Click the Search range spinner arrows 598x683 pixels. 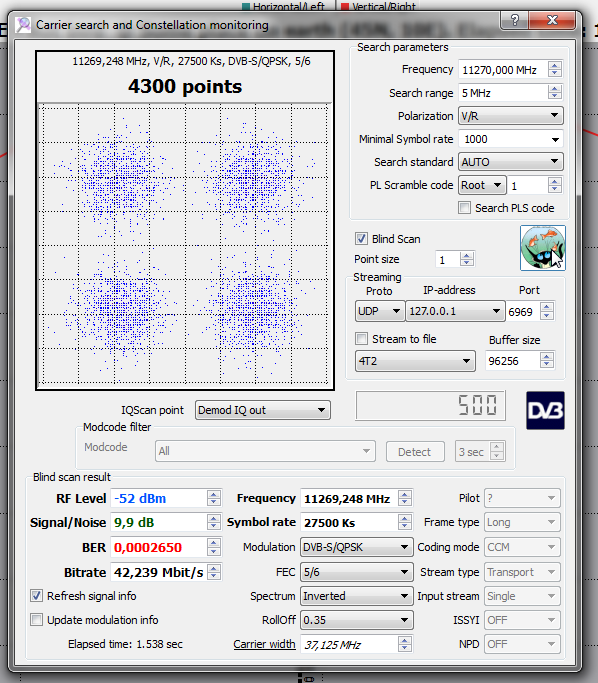555,93
